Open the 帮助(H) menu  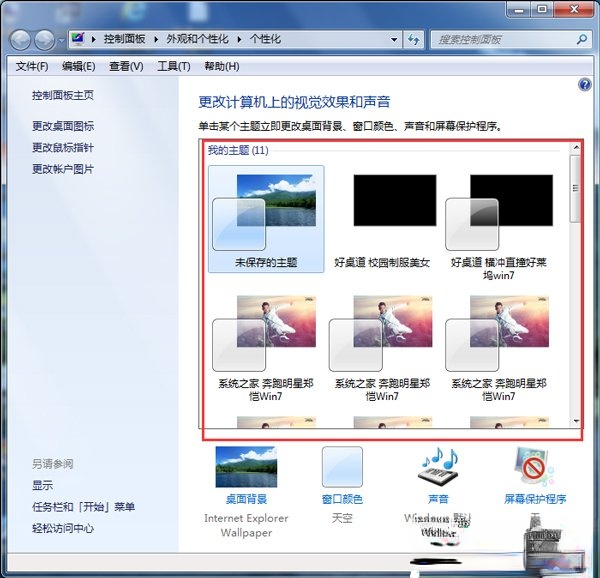tap(222, 67)
